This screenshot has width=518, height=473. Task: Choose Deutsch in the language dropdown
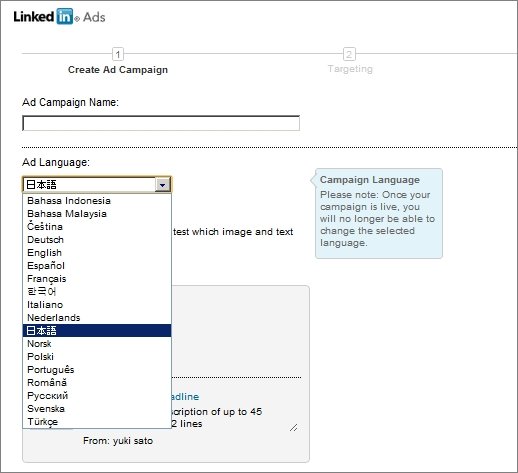click(x=97, y=240)
